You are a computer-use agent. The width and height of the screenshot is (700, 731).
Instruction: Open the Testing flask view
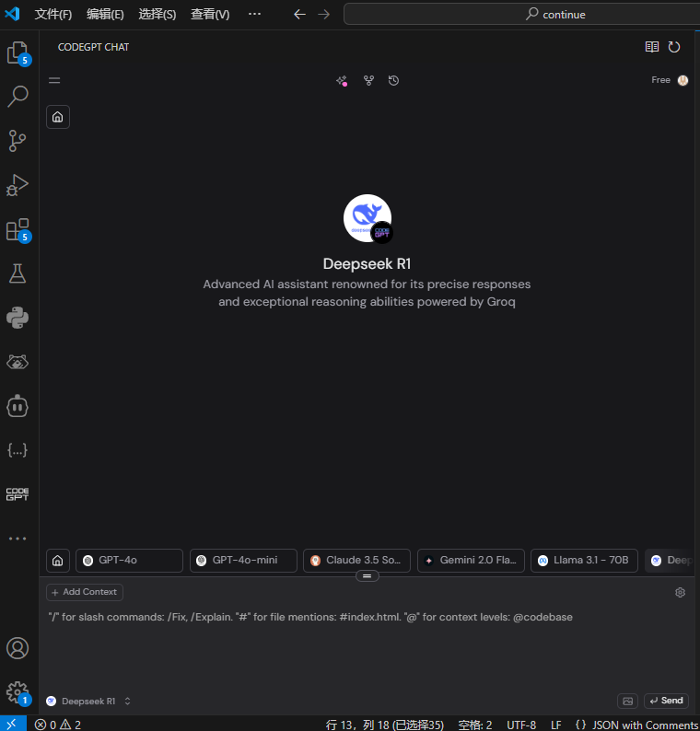[x=17, y=273]
